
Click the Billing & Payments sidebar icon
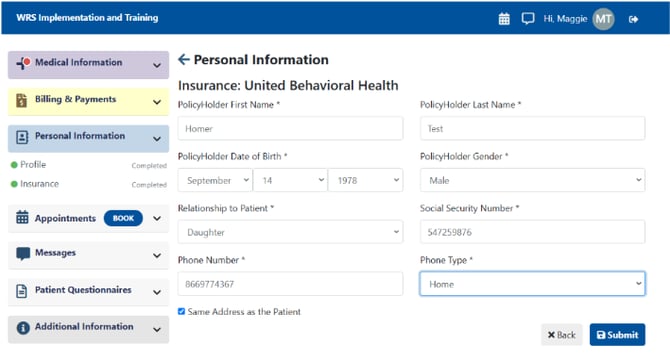[21, 100]
